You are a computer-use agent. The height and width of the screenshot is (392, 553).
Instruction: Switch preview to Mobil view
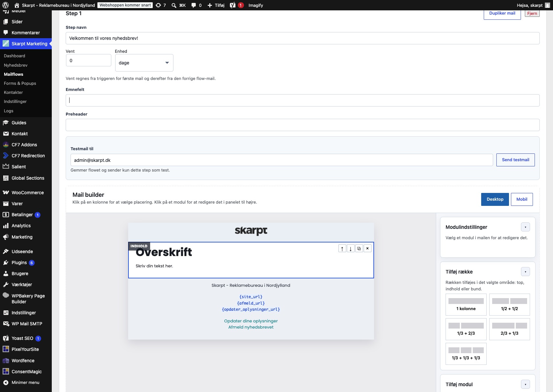522,199
